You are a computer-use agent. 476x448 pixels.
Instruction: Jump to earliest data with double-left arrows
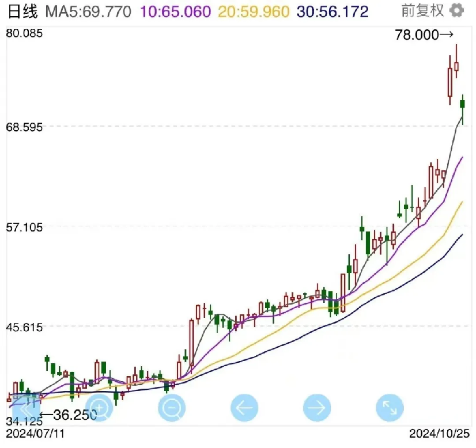tap(26, 409)
